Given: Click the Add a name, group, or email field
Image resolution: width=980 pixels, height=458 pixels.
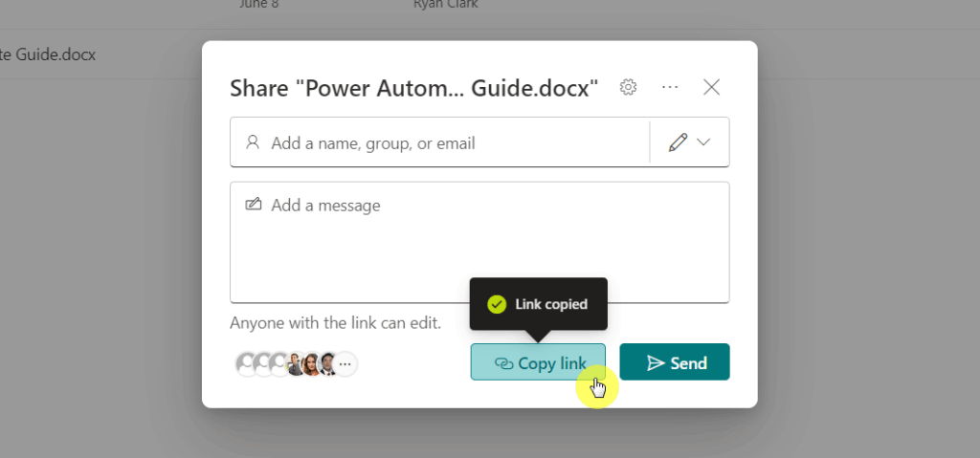Looking at the screenshot, I should click(439, 142).
